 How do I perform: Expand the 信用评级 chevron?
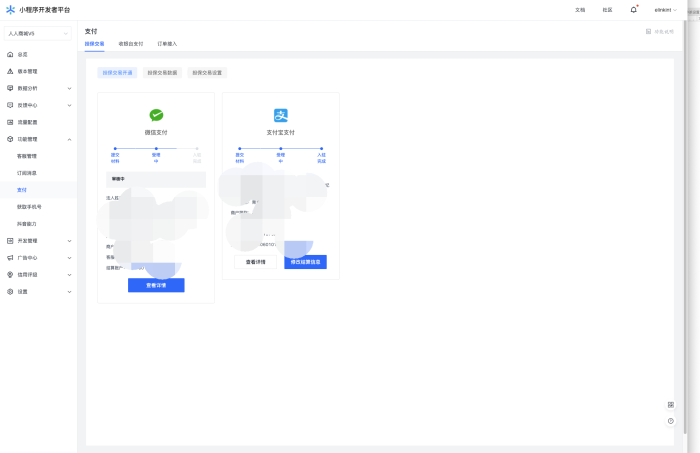point(69,275)
